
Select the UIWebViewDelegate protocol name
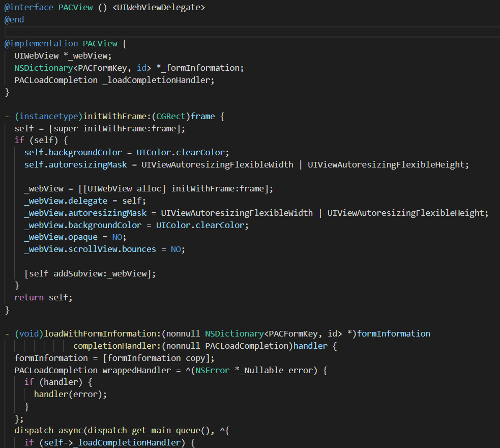[x=159, y=7]
